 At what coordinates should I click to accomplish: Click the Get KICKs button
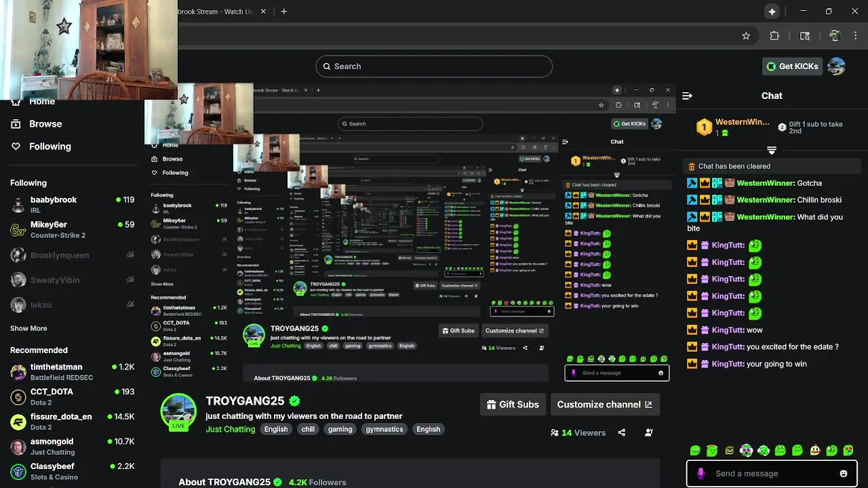pos(793,66)
